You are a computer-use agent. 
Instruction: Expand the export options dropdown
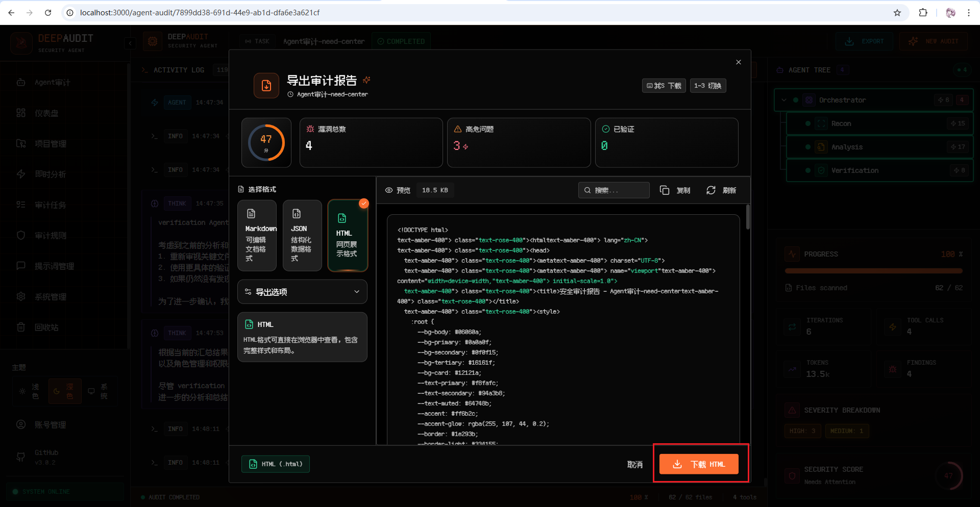coord(302,292)
